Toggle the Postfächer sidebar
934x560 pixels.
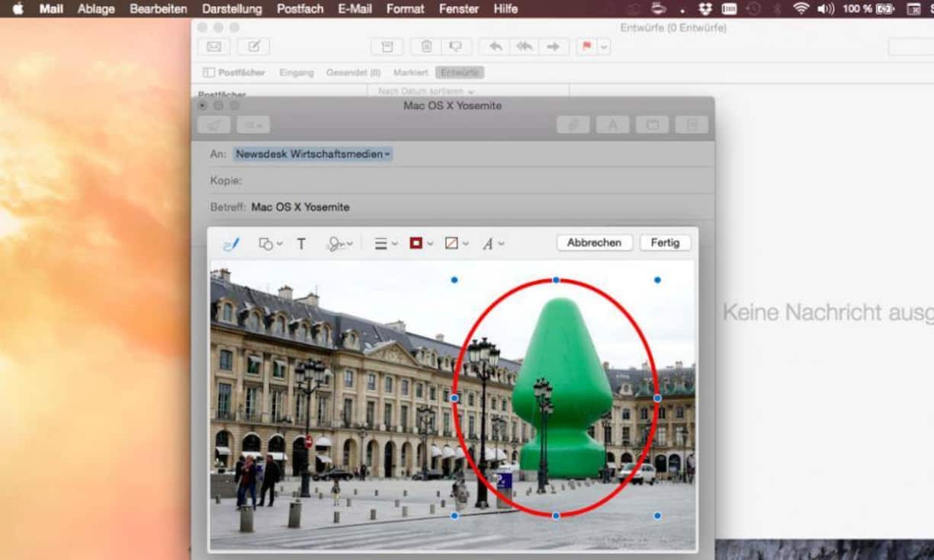[x=234, y=72]
